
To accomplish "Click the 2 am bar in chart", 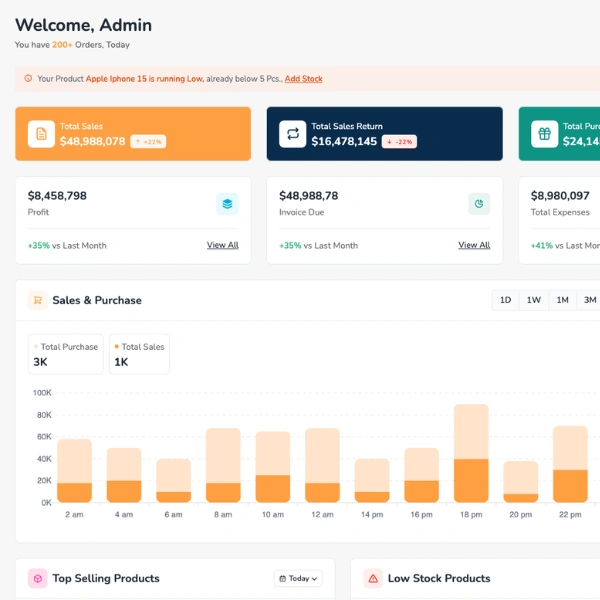I will click(x=74, y=471).
